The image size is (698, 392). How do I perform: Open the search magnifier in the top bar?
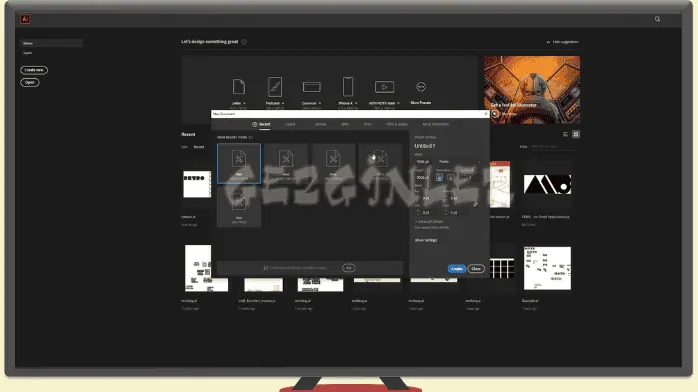click(657, 19)
